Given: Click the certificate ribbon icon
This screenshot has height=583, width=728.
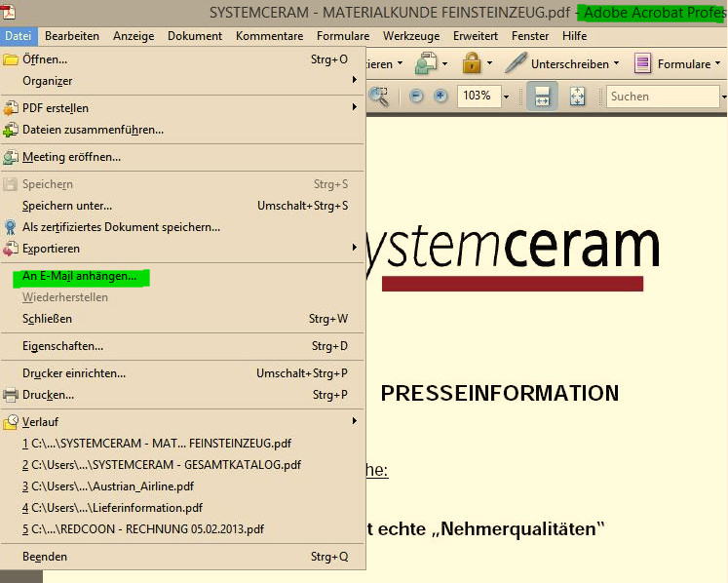Looking at the screenshot, I should point(10,227).
